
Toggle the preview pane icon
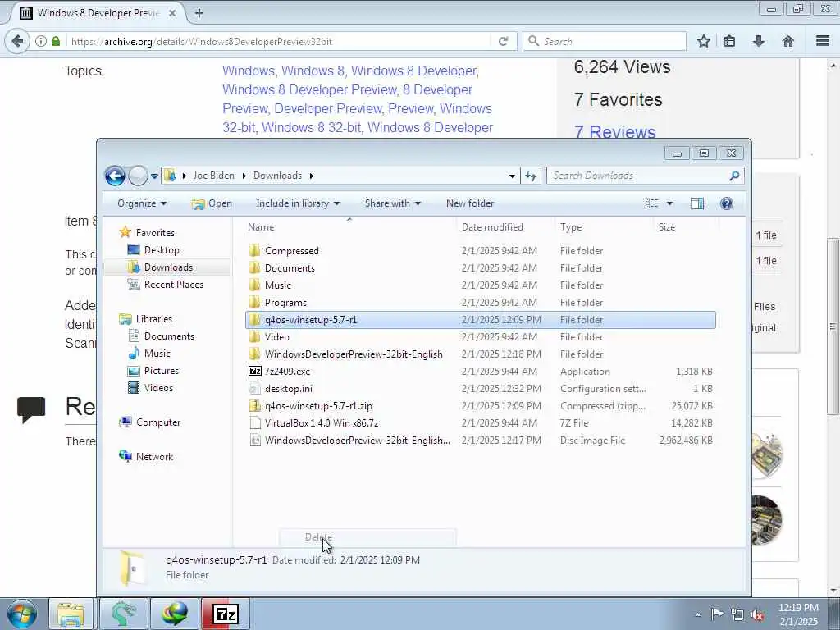(697, 203)
